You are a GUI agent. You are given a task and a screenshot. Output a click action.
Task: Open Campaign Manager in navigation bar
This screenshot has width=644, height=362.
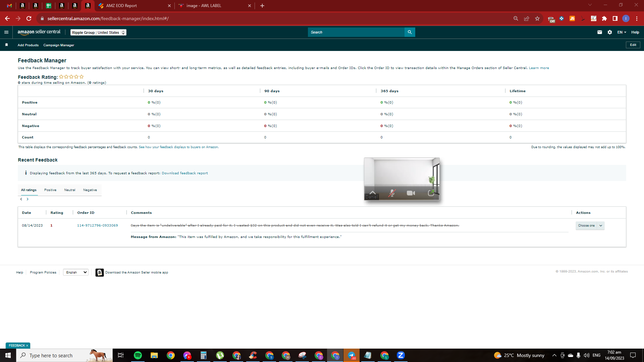click(59, 45)
